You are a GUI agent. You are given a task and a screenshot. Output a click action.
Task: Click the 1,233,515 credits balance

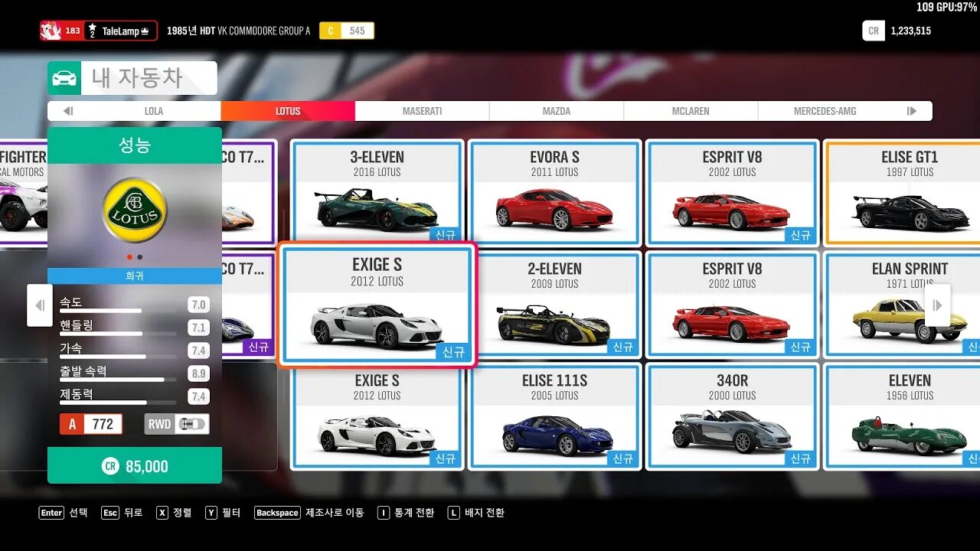point(911,31)
